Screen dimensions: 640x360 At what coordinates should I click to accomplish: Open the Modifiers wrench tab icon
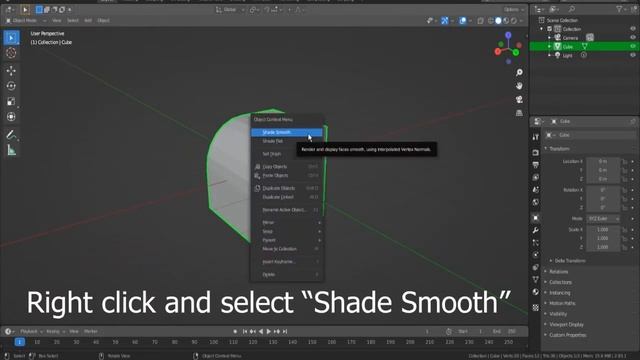point(536,230)
